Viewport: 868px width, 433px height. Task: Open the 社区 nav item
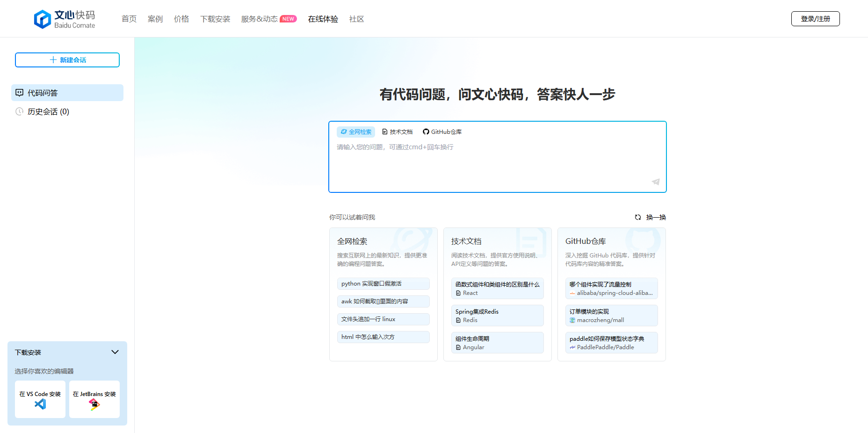tap(357, 19)
